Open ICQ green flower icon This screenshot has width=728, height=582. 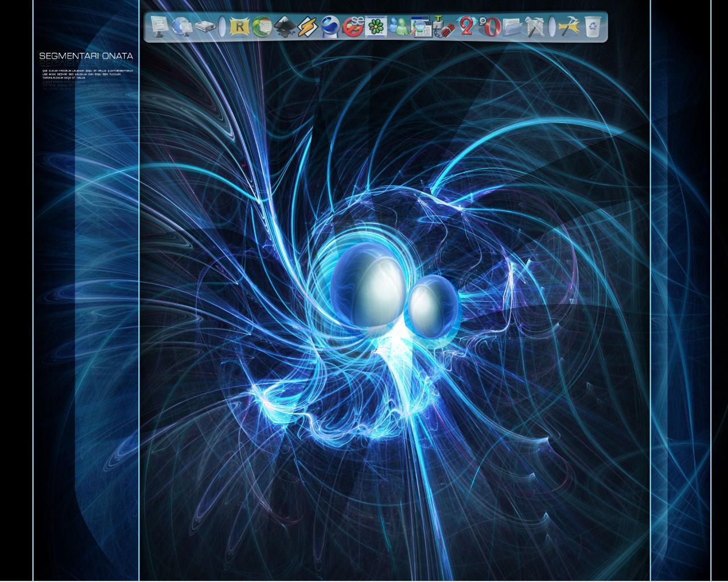point(375,27)
